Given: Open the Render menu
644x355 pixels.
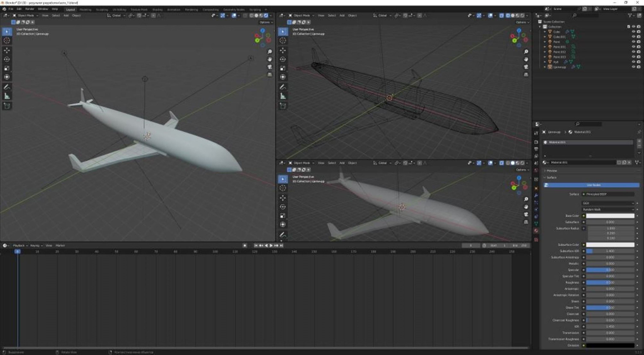Looking at the screenshot, I should point(30,9).
